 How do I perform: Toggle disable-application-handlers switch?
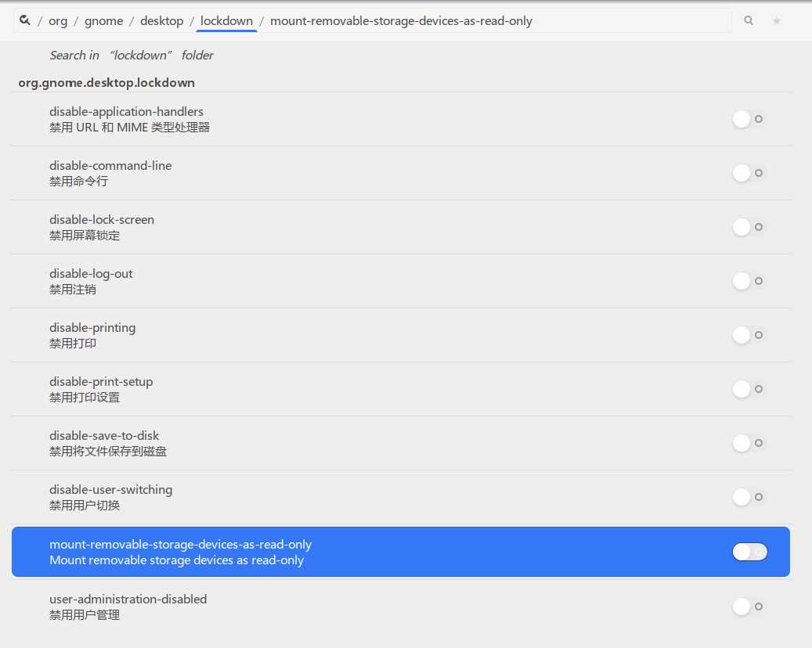[x=749, y=119]
